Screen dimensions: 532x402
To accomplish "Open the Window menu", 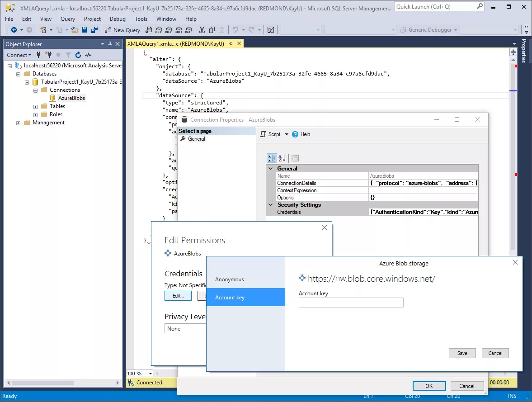I will (166, 19).
